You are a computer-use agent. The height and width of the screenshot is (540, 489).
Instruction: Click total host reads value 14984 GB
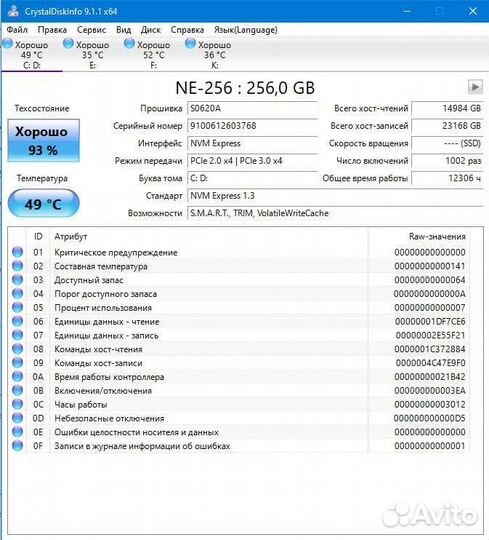[x=447, y=108]
